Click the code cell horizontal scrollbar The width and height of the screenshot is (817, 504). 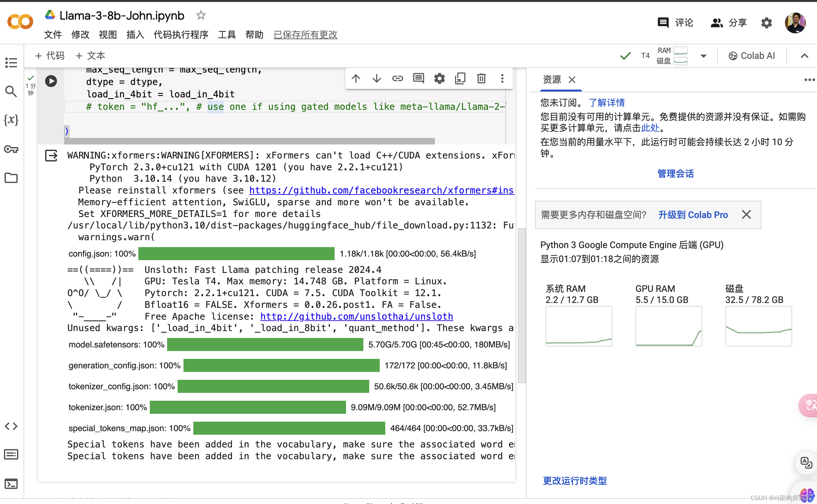tap(250, 141)
